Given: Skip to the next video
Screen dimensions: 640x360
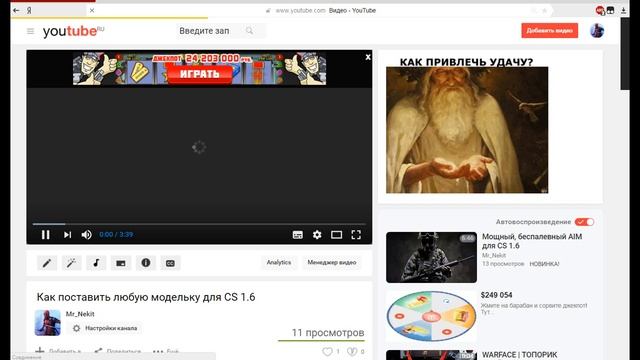Looking at the screenshot, I should [67, 235].
